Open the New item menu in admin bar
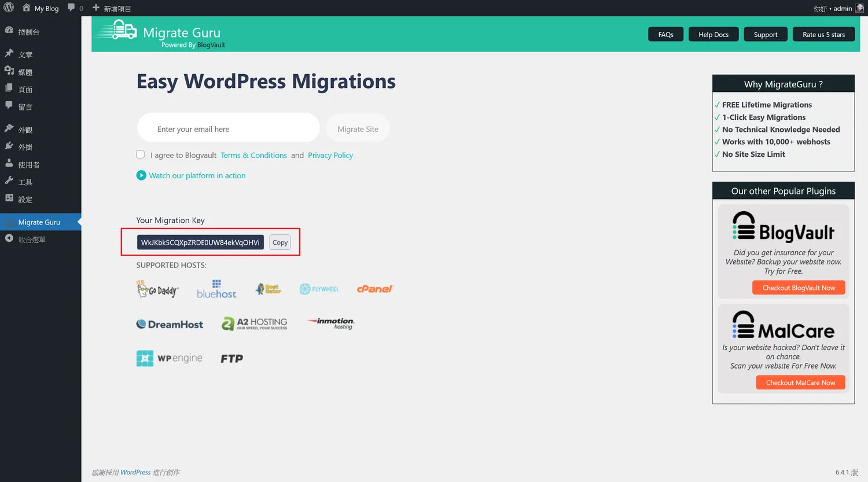Viewport: 868px width, 482px height. (112, 9)
